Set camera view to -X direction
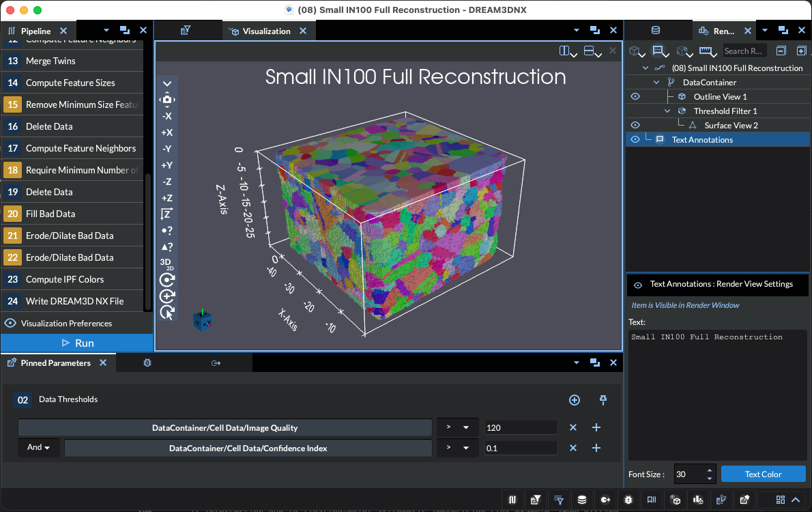 (x=166, y=116)
